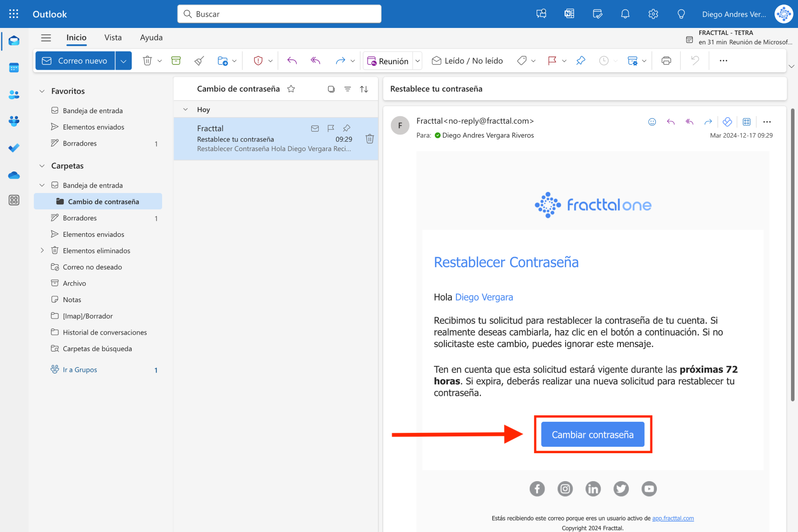Open Settings gear in header
Screen dimensions: 798x532
(653, 14)
